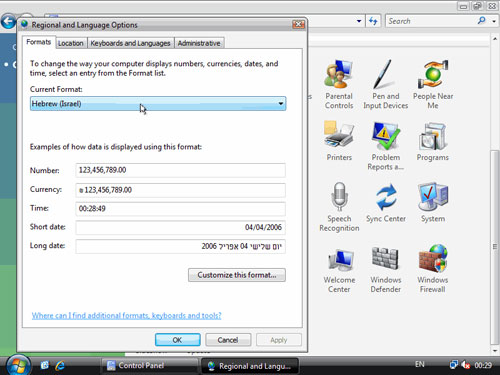Click Customize this format button

tap(237, 275)
